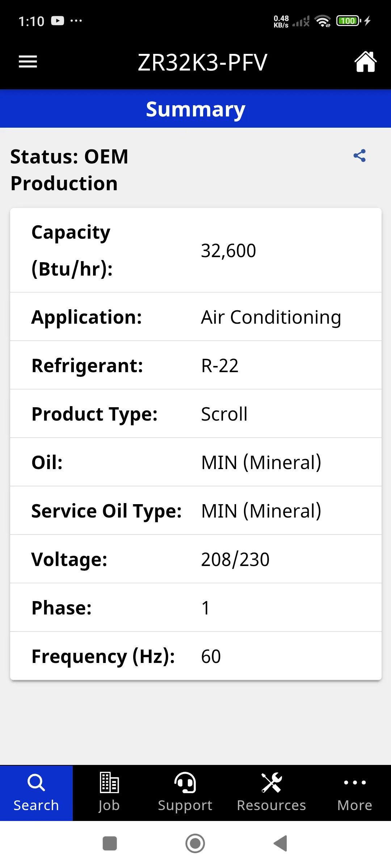Select the Application Air Conditioning row
Viewport: 391px width, 868px height.
[x=196, y=317]
